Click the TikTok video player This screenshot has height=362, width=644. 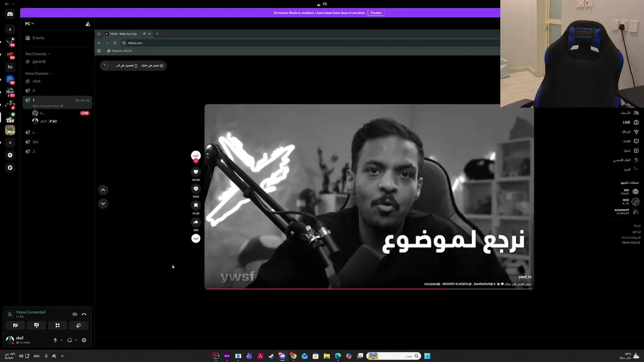[369, 197]
